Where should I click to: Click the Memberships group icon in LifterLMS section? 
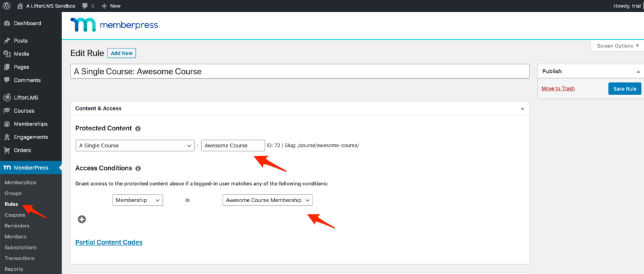(6, 124)
